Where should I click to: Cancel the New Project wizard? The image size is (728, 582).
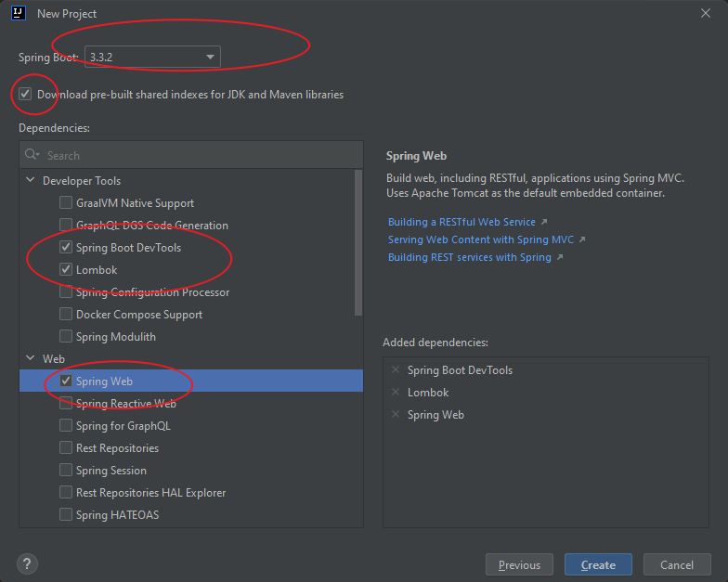pos(677,564)
